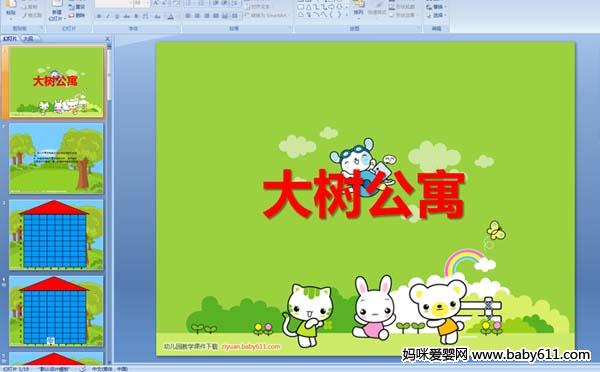Screen dimensions: 600x372
Task: Close the slide thumbnails pane
Action: 108,38
